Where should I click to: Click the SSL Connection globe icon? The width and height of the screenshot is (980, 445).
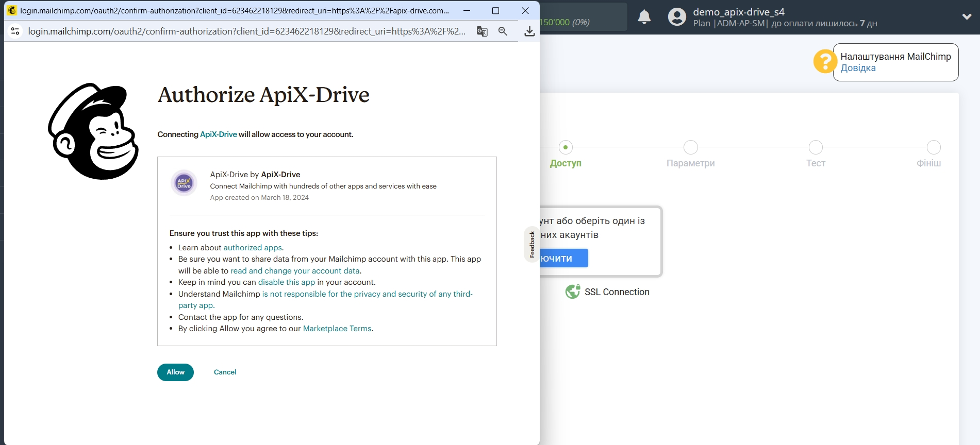click(572, 292)
